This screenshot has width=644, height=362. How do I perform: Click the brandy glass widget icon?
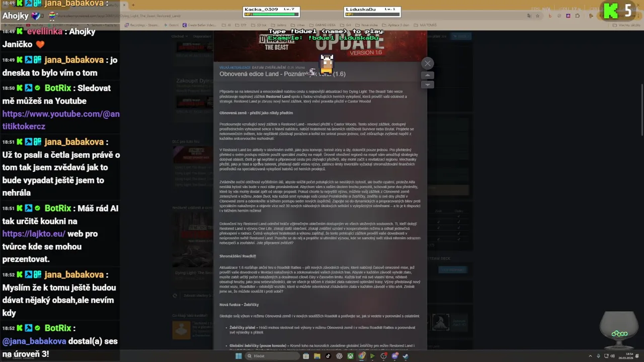coord(619,330)
